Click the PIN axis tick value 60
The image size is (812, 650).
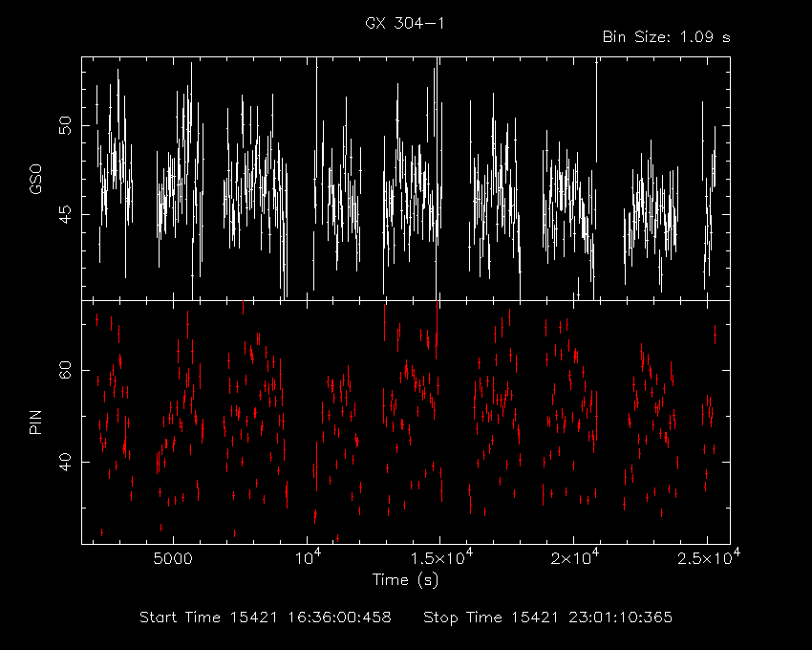pyautogui.click(x=65, y=371)
